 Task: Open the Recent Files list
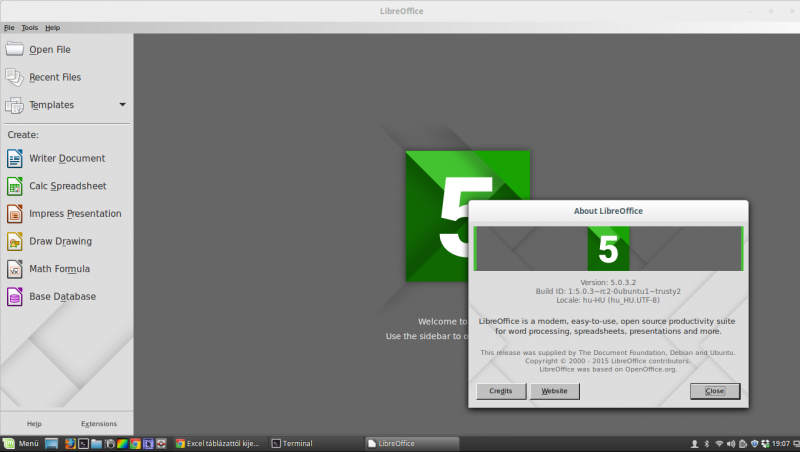(x=55, y=77)
